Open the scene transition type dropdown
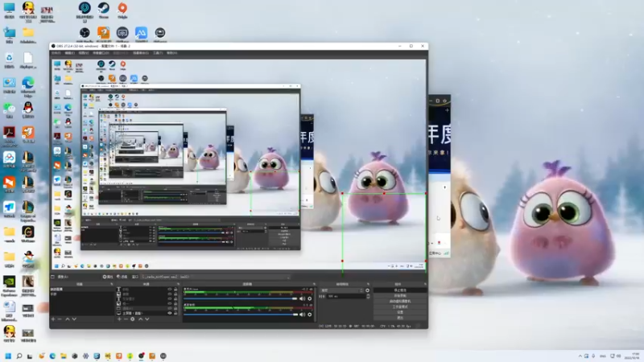 tap(341, 290)
